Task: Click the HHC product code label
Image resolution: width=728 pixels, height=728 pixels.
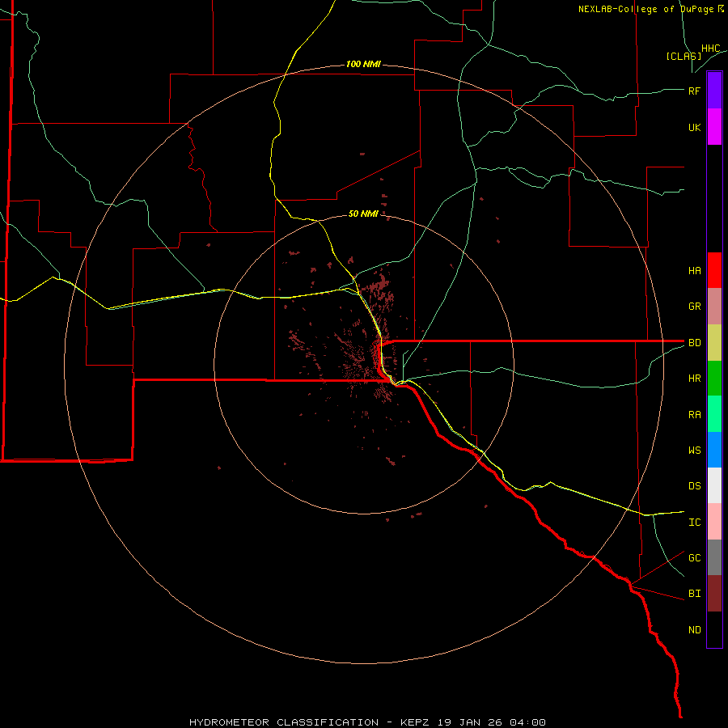Action: [711, 49]
